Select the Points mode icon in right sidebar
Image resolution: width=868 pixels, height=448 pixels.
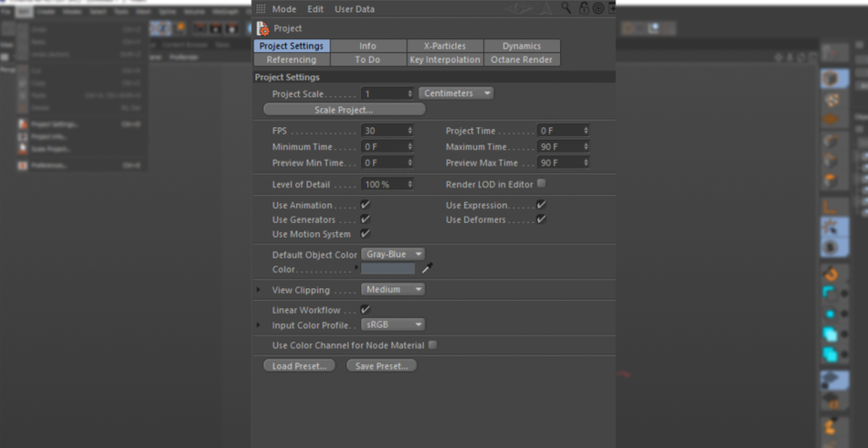click(x=831, y=141)
